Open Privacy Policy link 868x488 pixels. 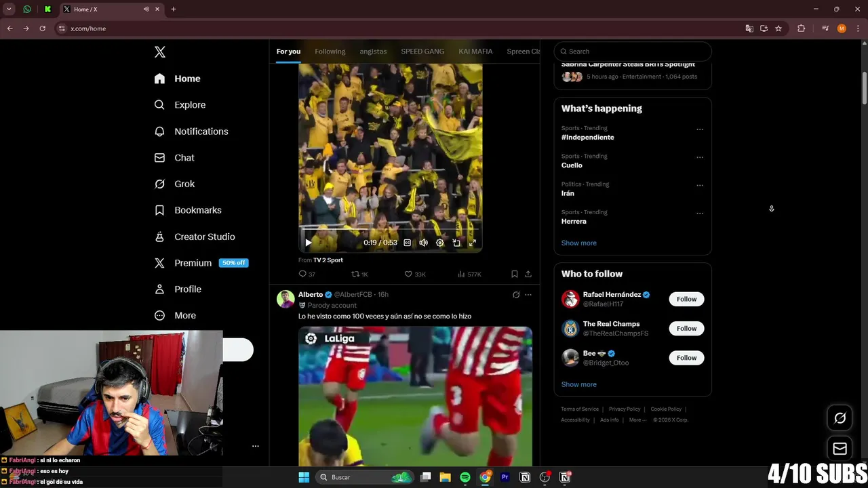[625, 409]
